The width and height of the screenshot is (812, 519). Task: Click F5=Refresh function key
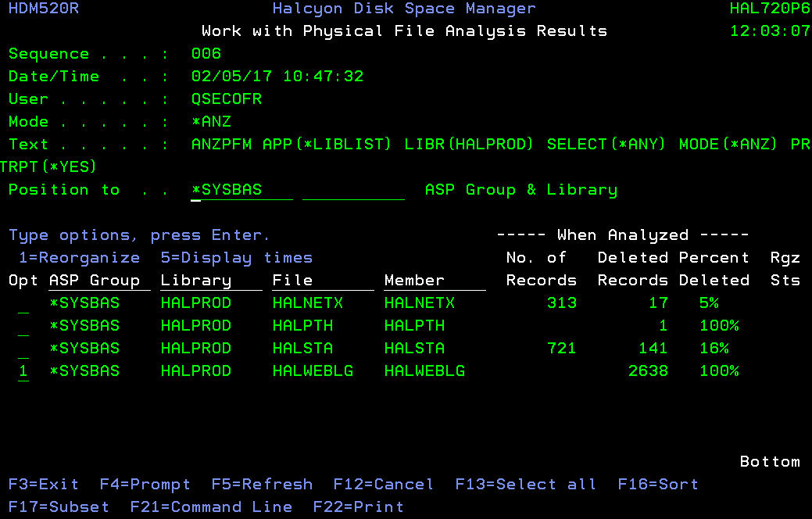tap(262, 485)
